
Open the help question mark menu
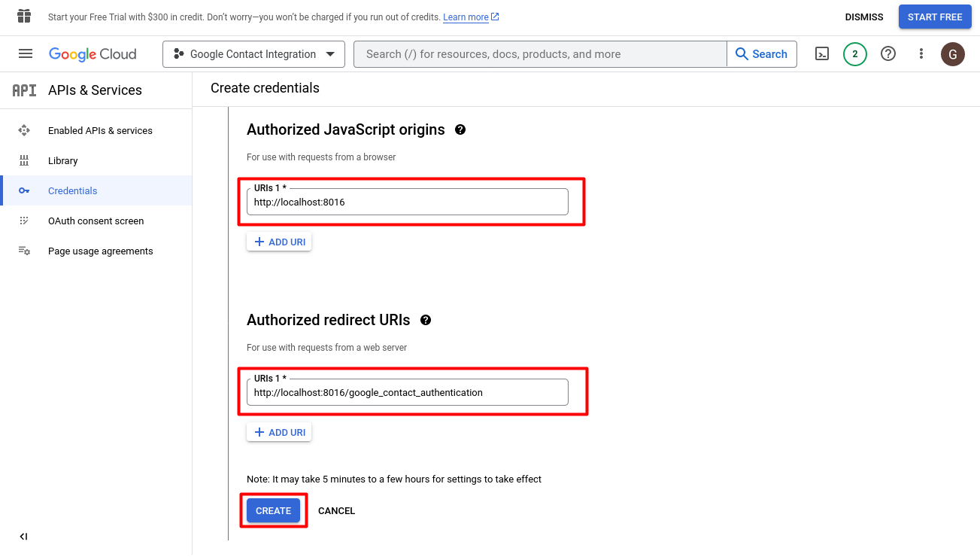tap(888, 54)
